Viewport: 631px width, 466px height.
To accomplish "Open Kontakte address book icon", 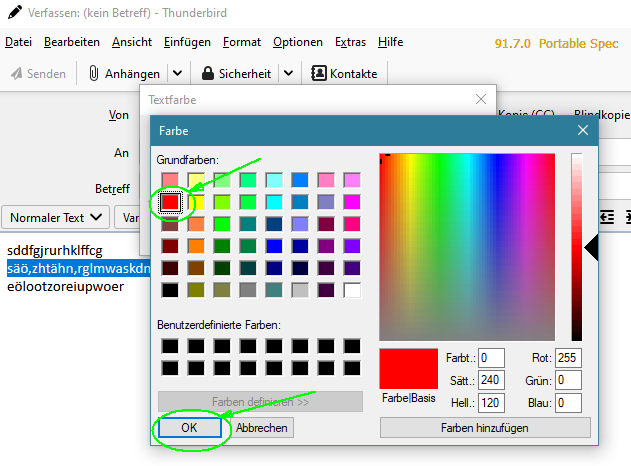I will (318, 74).
